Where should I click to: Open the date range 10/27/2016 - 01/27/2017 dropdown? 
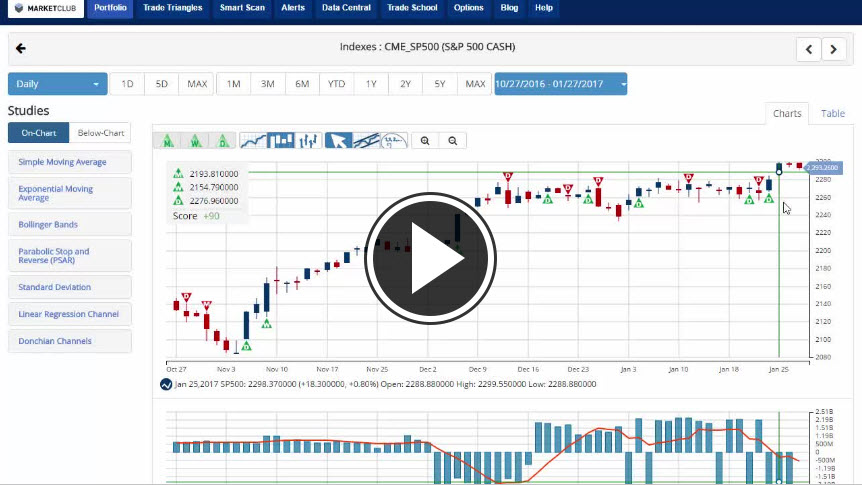(x=561, y=84)
